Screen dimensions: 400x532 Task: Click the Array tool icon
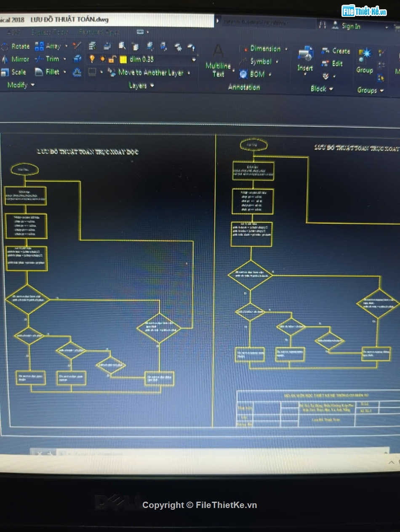tap(39, 46)
